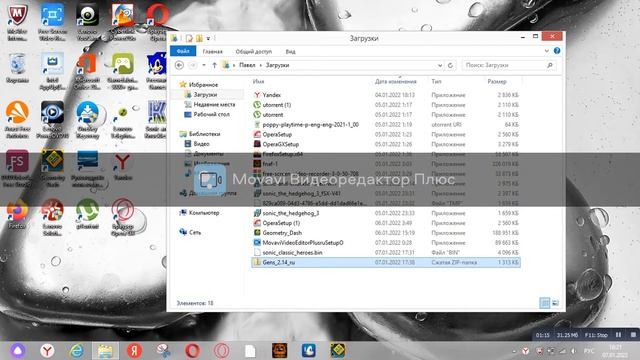Select the poppy-playtime torrent file
This screenshot has height=360, width=640.
(386, 124)
